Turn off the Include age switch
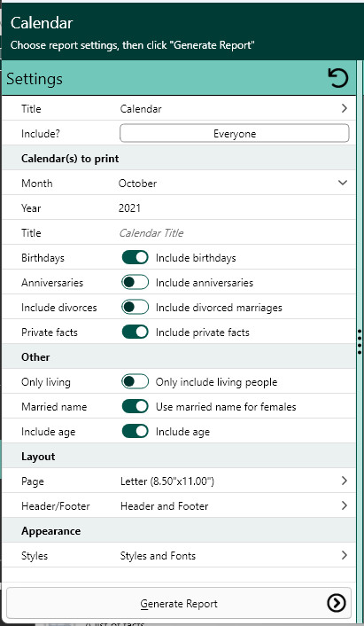The image size is (364, 626). (x=136, y=431)
